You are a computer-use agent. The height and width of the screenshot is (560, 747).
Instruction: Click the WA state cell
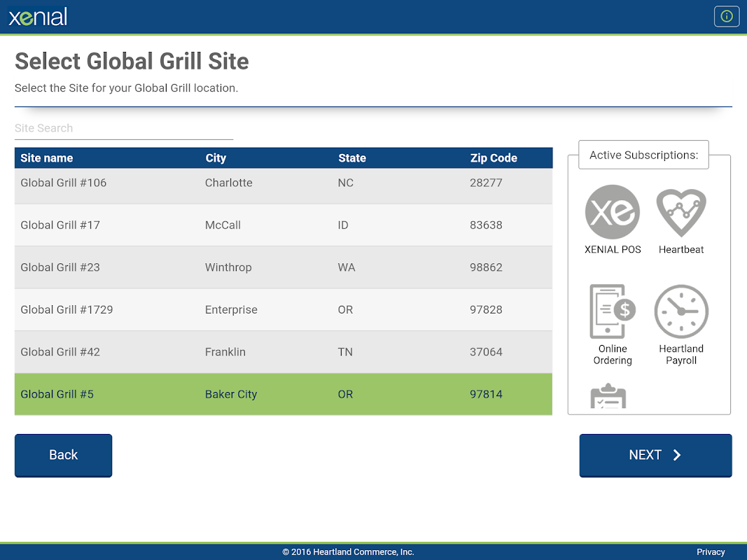pos(347,267)
